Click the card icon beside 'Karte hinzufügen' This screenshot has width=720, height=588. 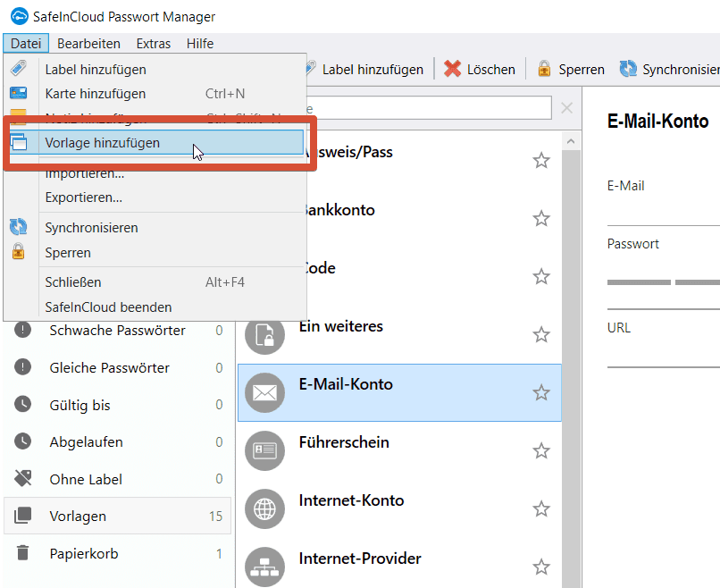19,93
